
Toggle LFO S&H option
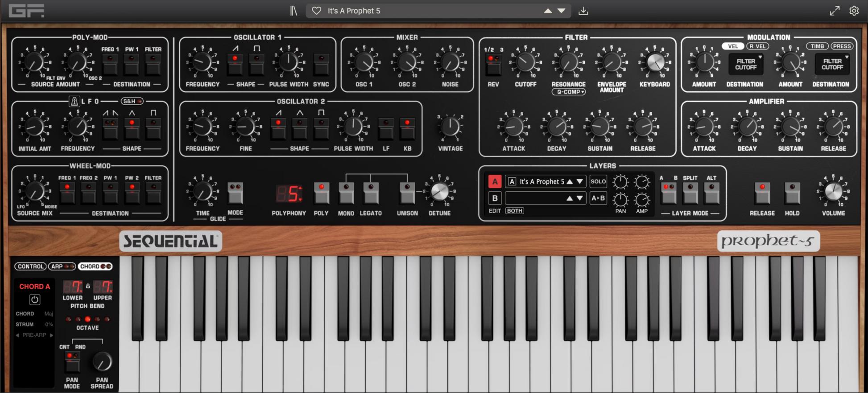(132, 101)
